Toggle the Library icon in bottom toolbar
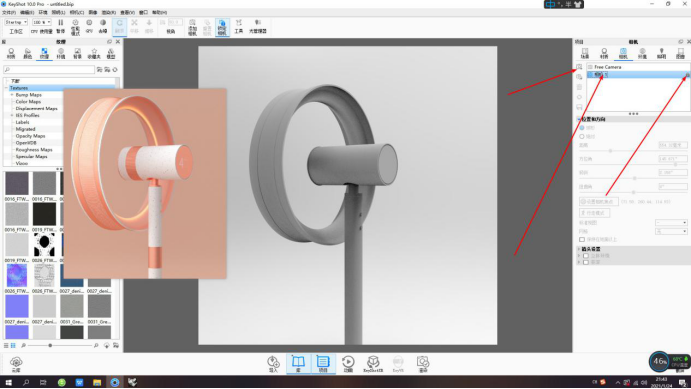 (x=298, y=364)
